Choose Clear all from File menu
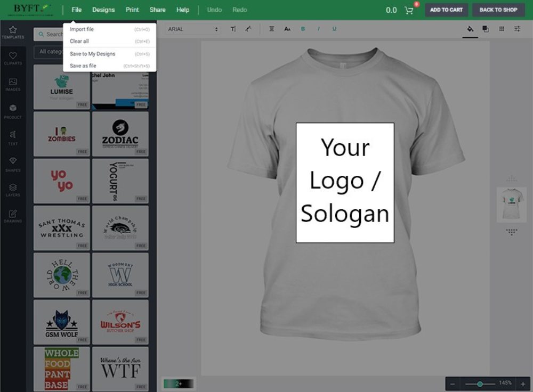533x392 pixels. pyautogui.click(x=109, y=41)
